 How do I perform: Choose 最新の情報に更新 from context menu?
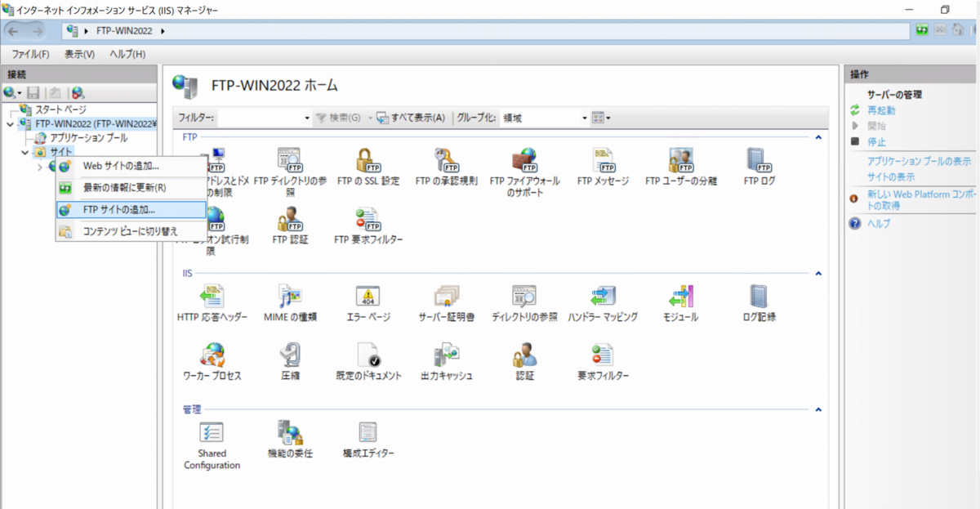pyautogui.click(x=131, y=188)
